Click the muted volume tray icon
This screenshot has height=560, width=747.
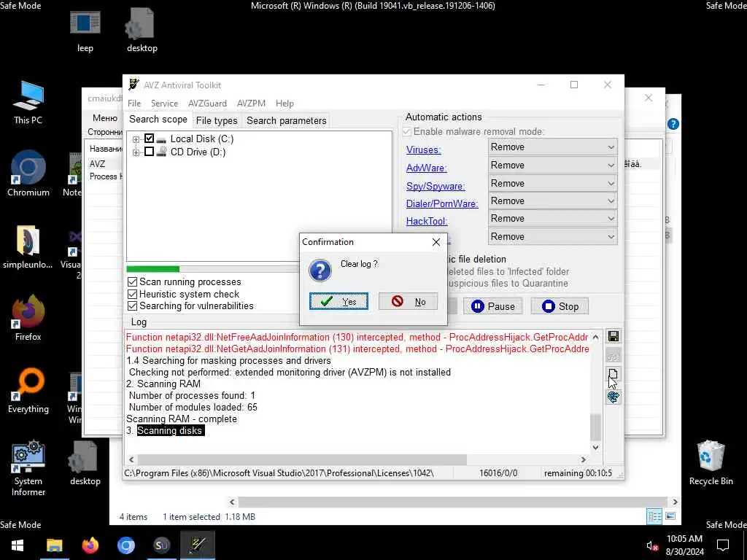pos(652,545)
